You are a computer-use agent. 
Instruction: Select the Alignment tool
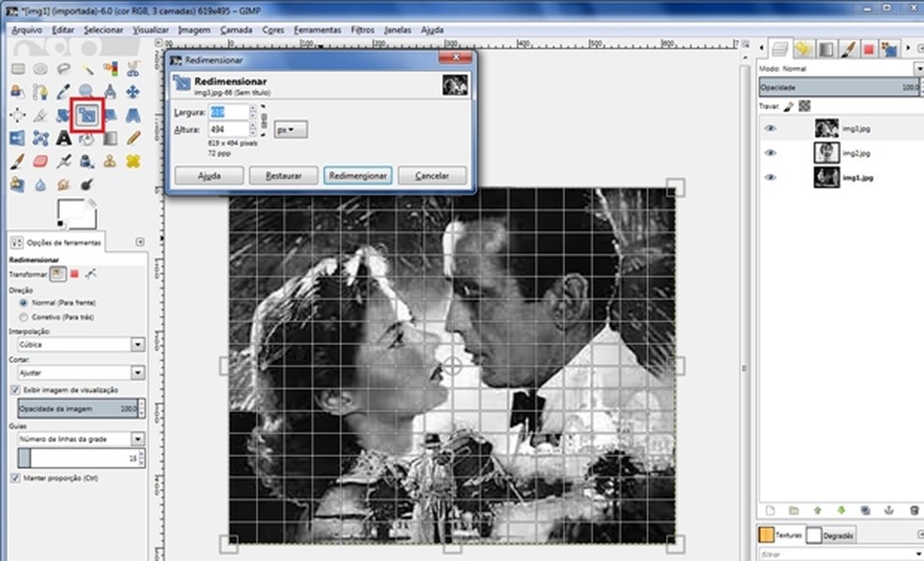(x=18, y=115)
